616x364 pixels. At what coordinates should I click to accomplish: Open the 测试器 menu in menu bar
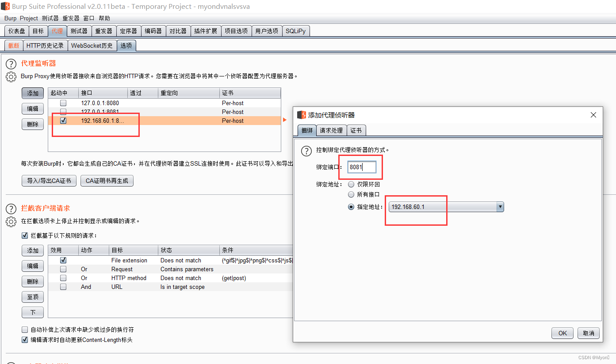coord(50,18)
